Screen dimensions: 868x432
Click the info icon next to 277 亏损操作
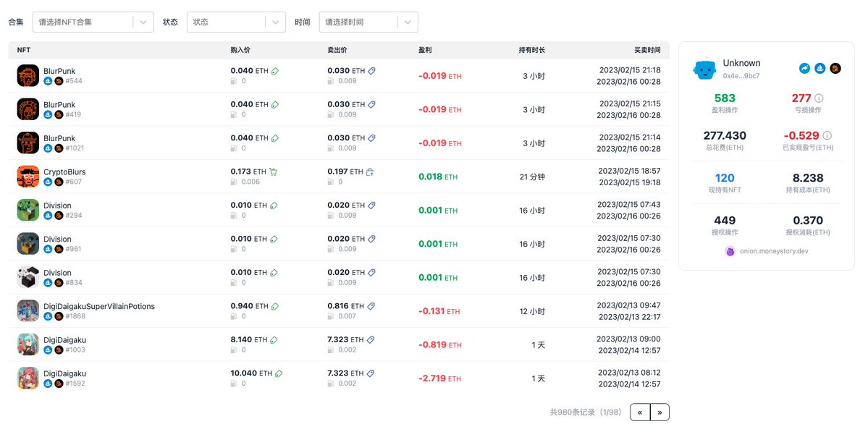click(x=819, y=98)
